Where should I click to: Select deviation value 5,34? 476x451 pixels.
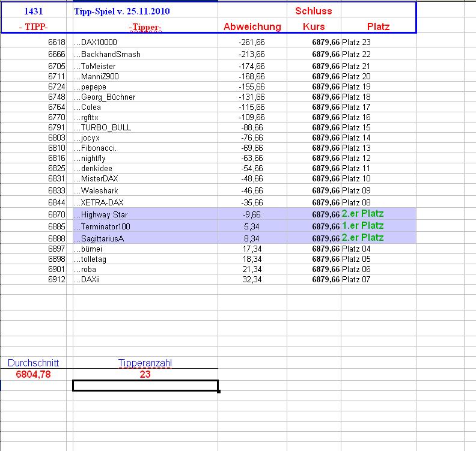252,226
